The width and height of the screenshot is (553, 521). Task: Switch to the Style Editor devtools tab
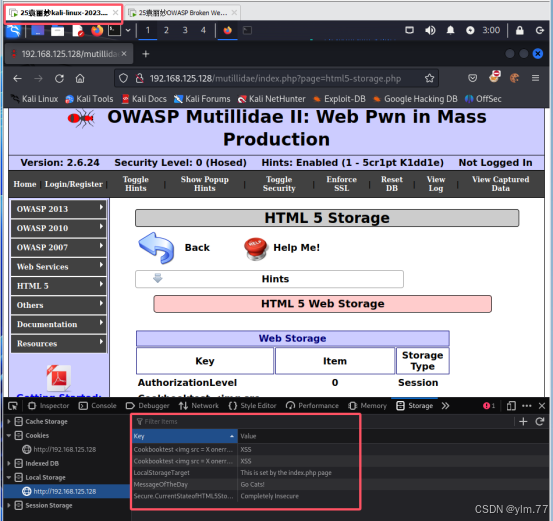[x=253, y=406]
